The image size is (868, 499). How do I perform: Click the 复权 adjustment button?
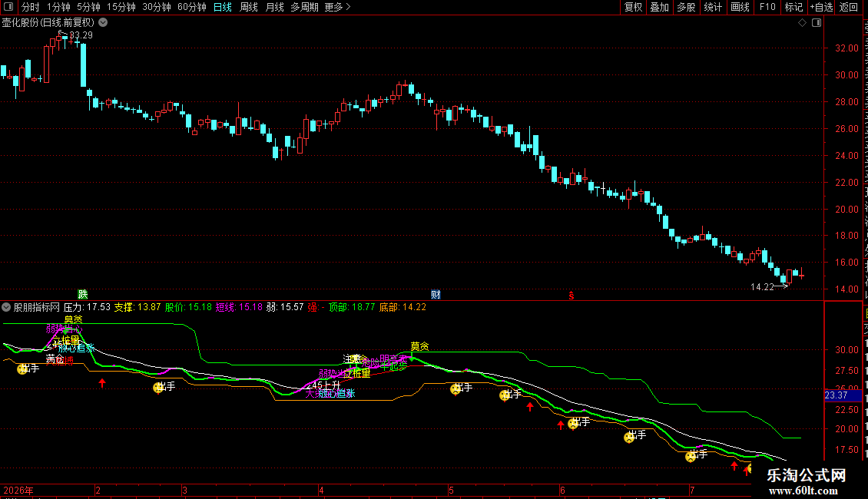point(633,7)
